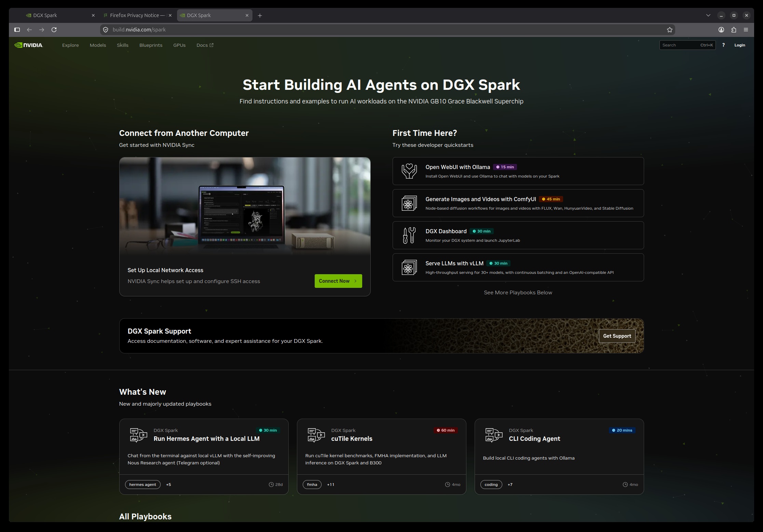
Task: Open the GPUs nav item
Action: [x=179, y=45]
